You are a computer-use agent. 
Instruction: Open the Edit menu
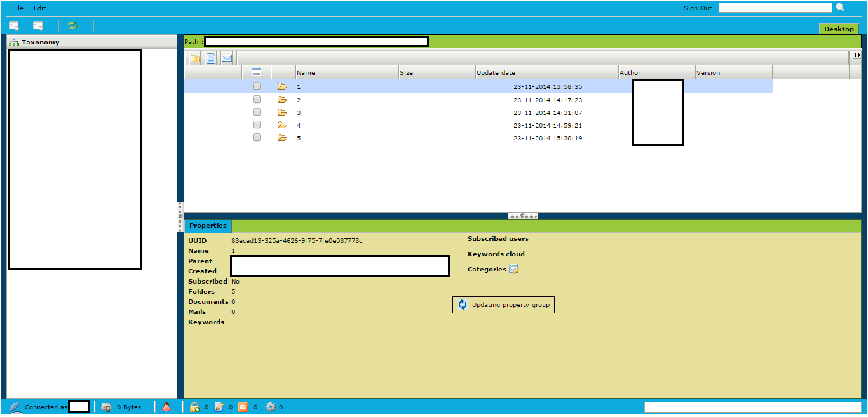pos(39,8)
